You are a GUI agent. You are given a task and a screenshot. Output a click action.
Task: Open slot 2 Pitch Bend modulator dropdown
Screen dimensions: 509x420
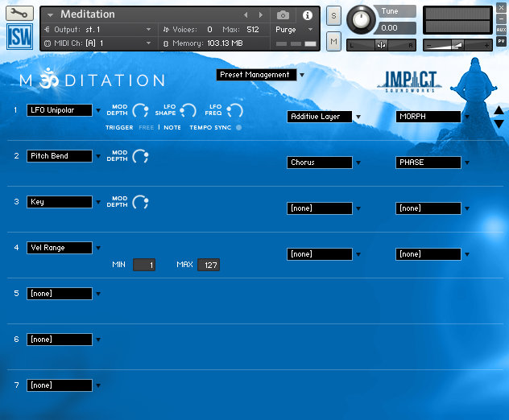60,156
